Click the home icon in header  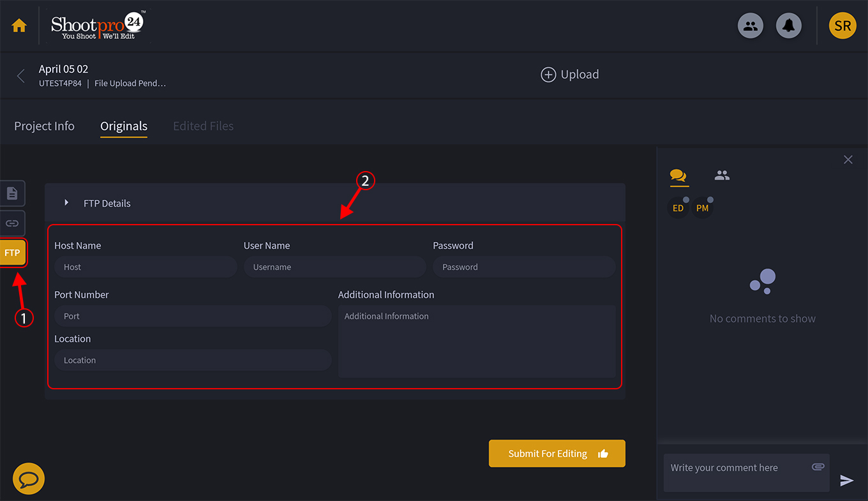[19, 26]
